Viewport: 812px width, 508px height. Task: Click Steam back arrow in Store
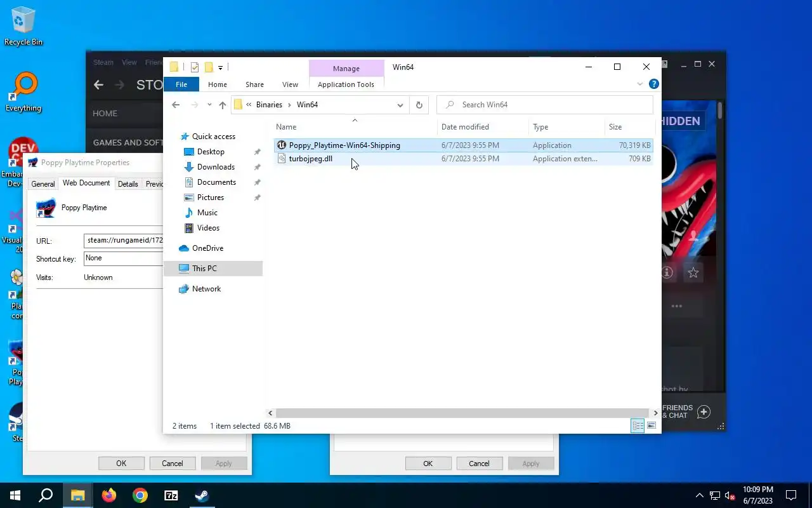coord(98,84)
